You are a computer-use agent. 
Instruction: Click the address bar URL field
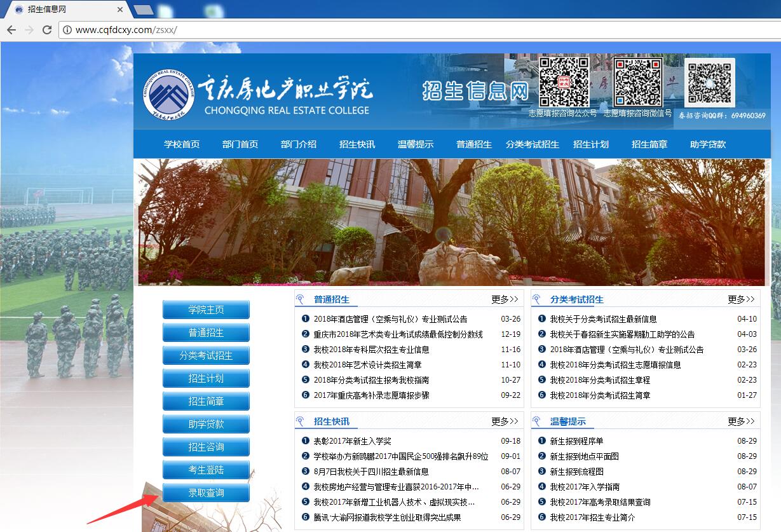(x=381, y=30)
